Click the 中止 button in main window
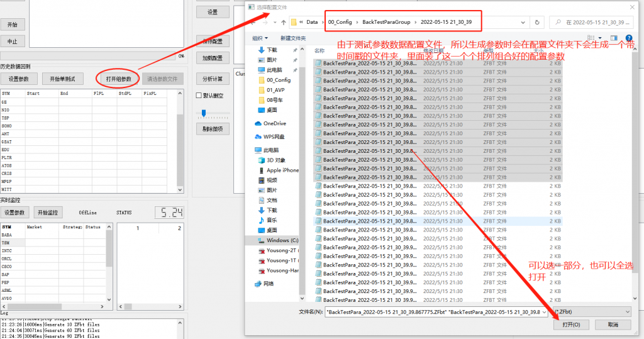 (x=13, y=42)
